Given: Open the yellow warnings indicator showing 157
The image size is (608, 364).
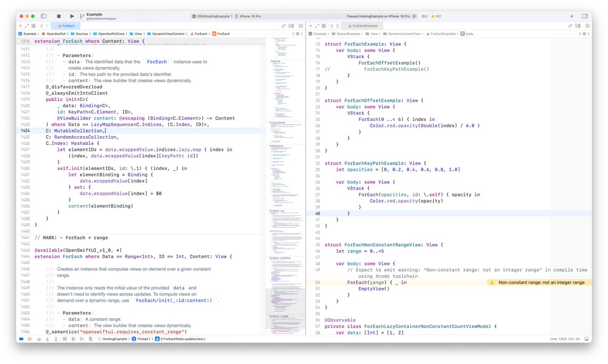Looking at the screenshot, I should (x=436, y=16).
